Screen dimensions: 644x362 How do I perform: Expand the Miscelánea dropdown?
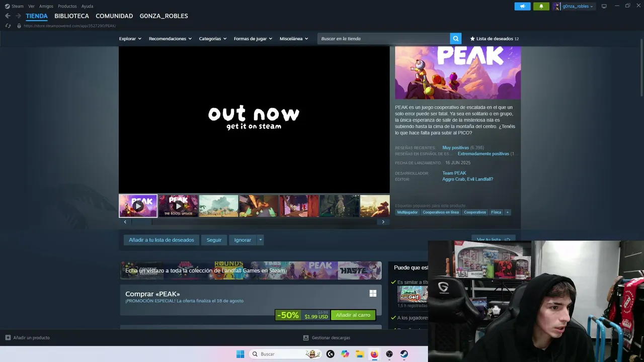[294, 39]
